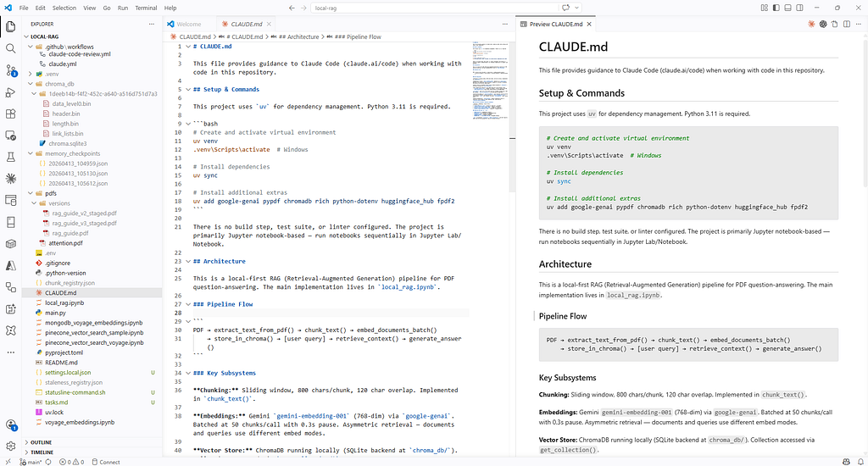This screenshot has height=466, width=868.
Task: Go back using title bar arrow
Action: 292,8
